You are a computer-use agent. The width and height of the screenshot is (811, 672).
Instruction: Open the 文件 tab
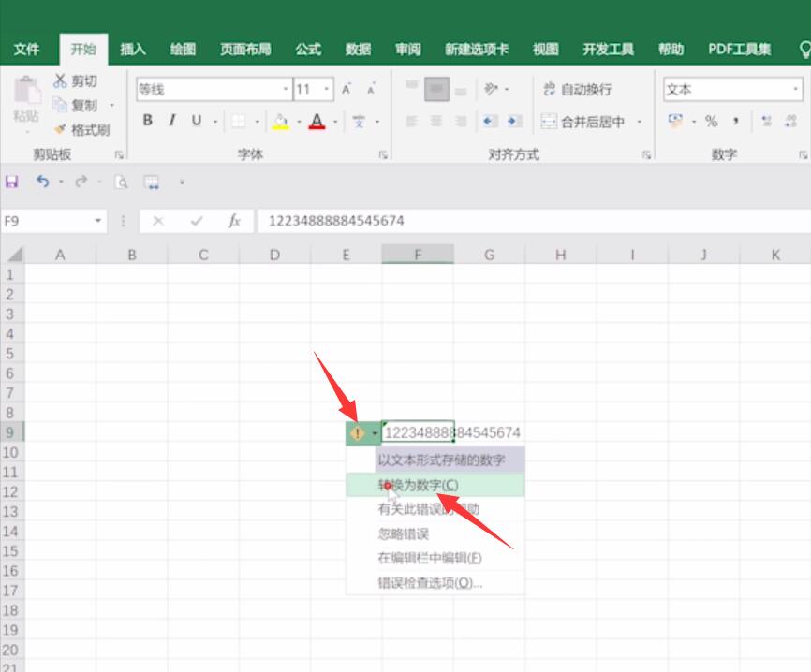point(26,49)
